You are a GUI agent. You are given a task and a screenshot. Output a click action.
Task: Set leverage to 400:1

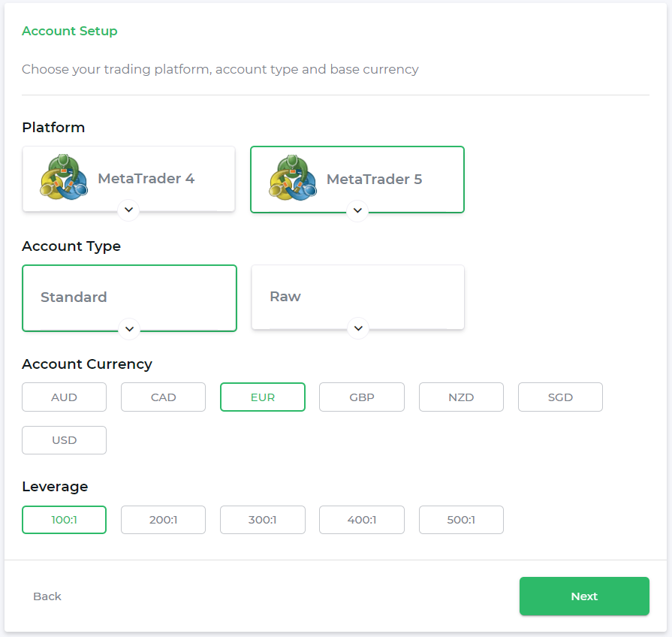click(362, 520)
